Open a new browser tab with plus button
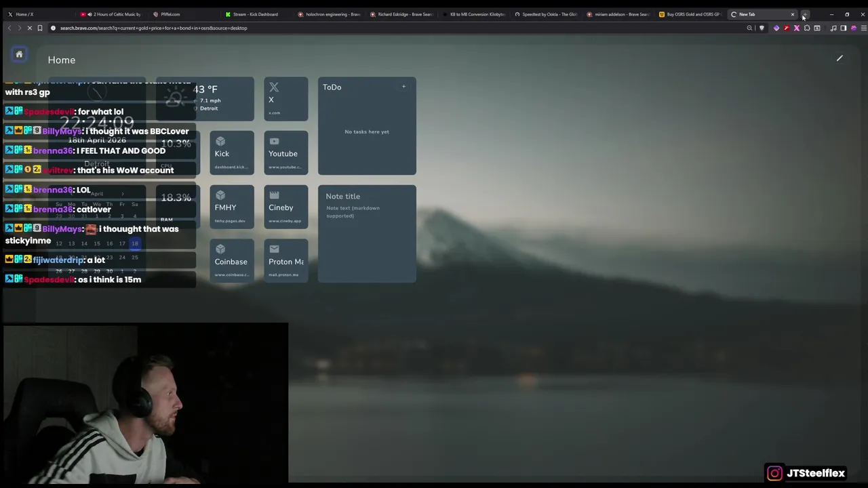The image size is (868, 488). tap(805, 14)
